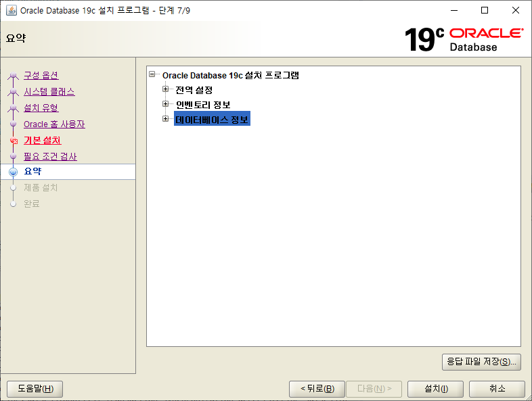Jump to the 기본 설치 step

(43, 141)
